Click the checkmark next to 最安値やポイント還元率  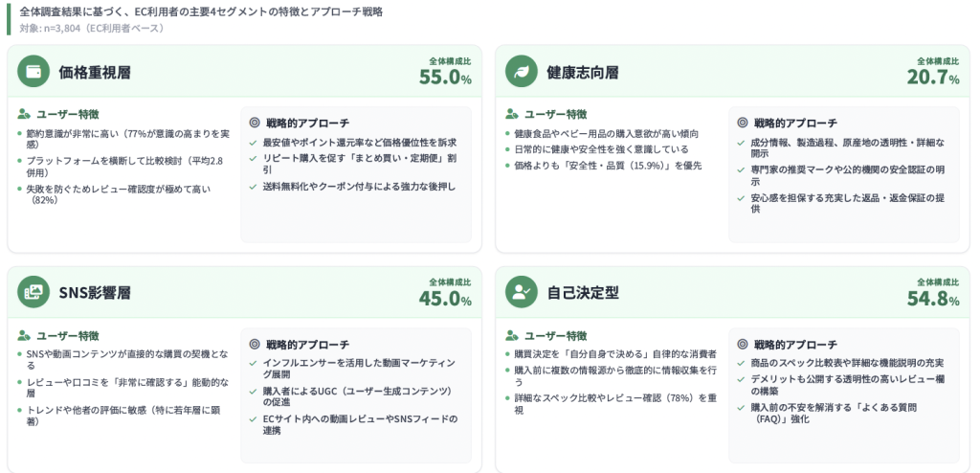(254, 143)
